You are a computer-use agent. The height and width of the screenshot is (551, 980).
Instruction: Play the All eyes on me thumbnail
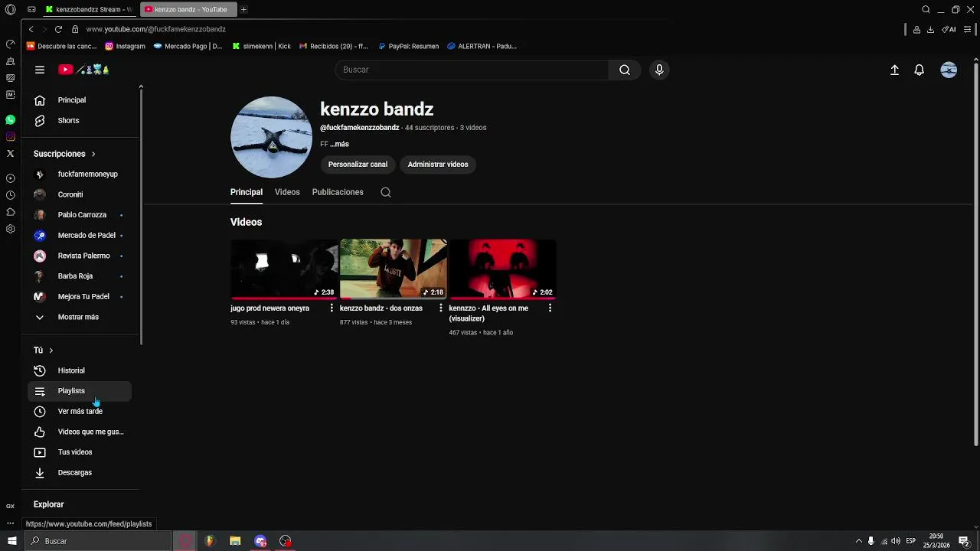point(502,269)
